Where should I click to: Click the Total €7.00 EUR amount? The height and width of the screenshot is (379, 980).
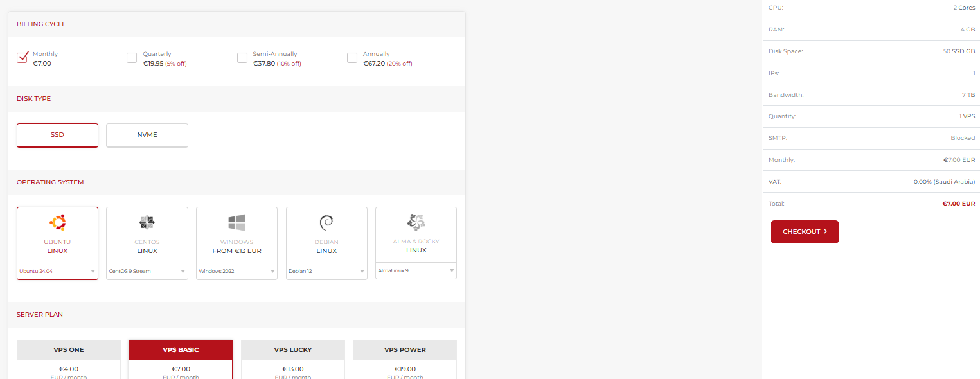(x=959, y=204)
